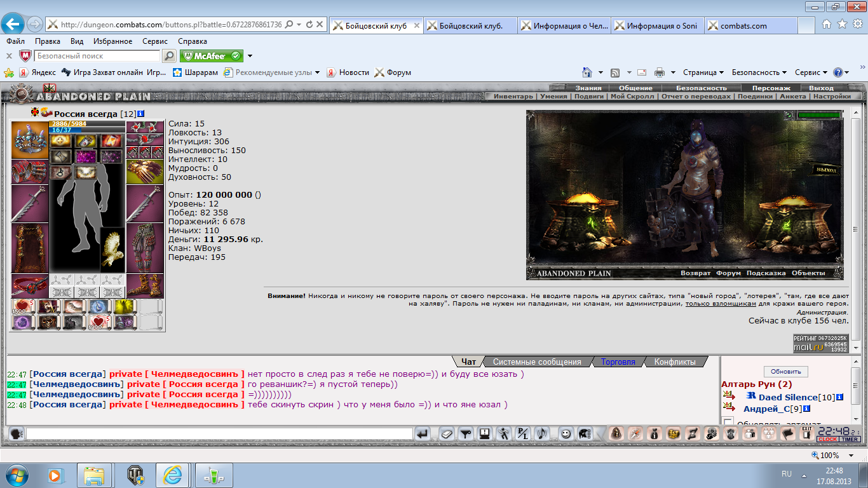Screen dimensions: 868x488
Task: Click the flag icon in bottom toolbar
Action: click(788, 434)
